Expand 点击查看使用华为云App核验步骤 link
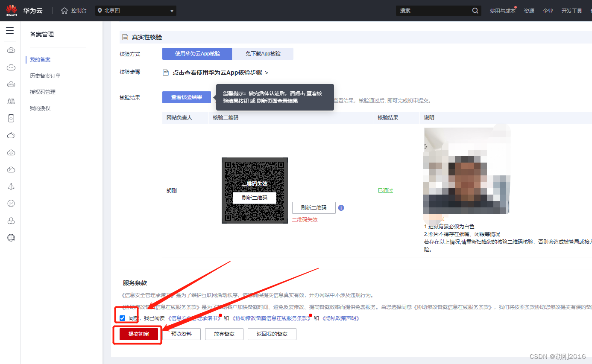The image size is (592, 364). coord(220,73)
